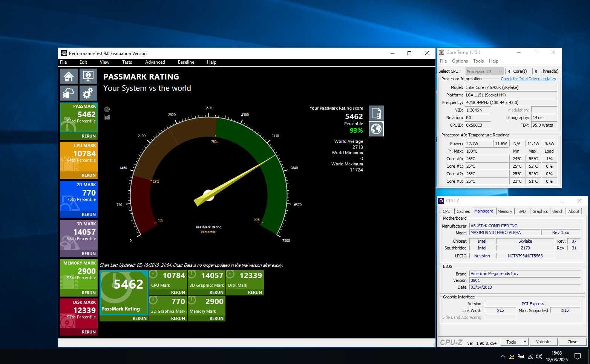Switch to the Caches tab in CPU-Z
Viewport: 590px width, 364px height.
pyautogui.click(x=463, y=211)
